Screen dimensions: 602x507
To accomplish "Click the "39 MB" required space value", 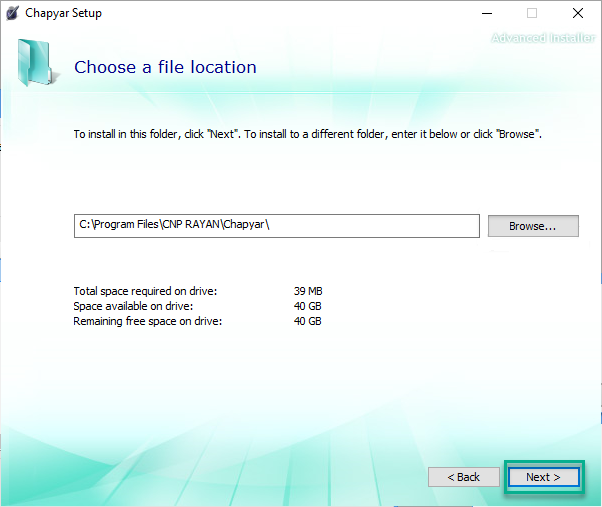I will (308, 291).
